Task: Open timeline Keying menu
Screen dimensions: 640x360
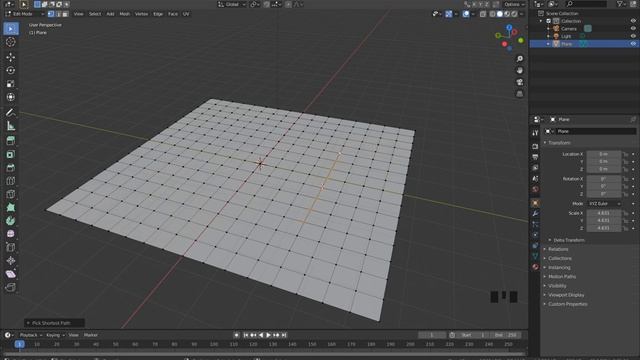Action: 55,335
